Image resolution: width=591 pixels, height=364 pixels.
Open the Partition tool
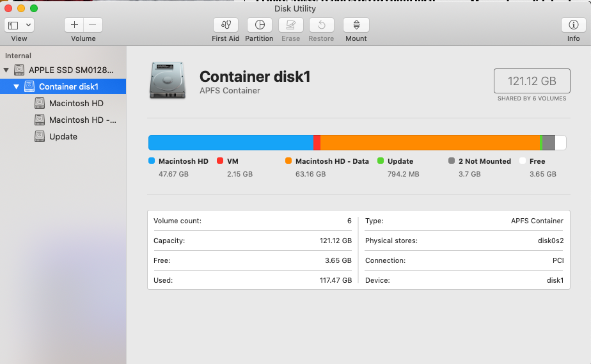click(259, 25)
